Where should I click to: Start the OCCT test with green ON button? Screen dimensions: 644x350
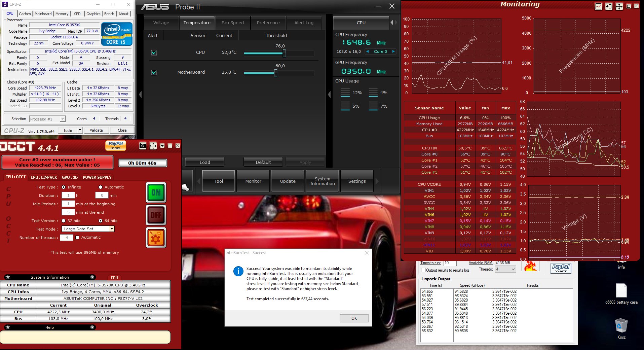[x=156, y=193]
